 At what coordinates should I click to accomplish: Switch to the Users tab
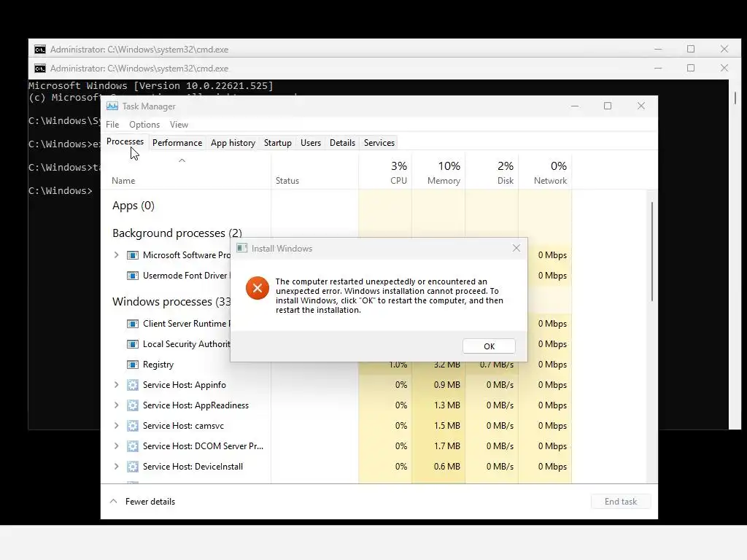pos(311,143)
